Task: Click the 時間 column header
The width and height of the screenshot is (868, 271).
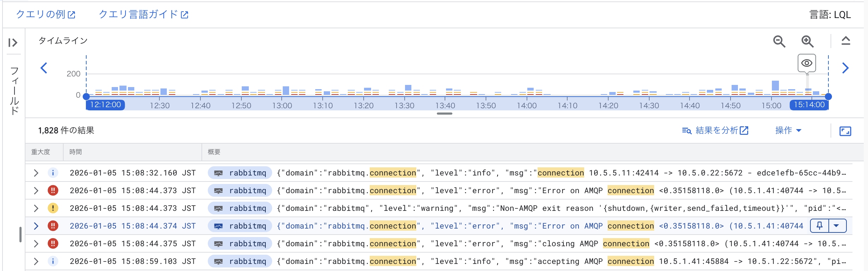Action: (x=76, y=152)
